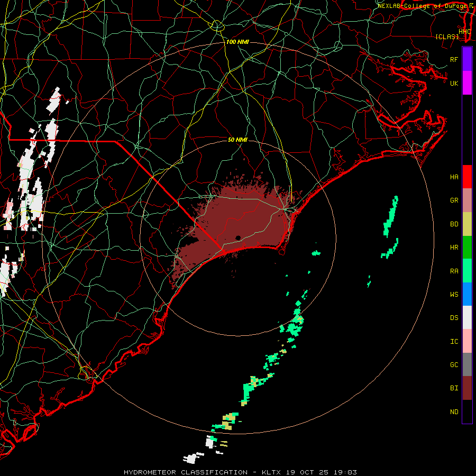Click the ND black legend swatch
476x476 pixels.
click(467, 411)
